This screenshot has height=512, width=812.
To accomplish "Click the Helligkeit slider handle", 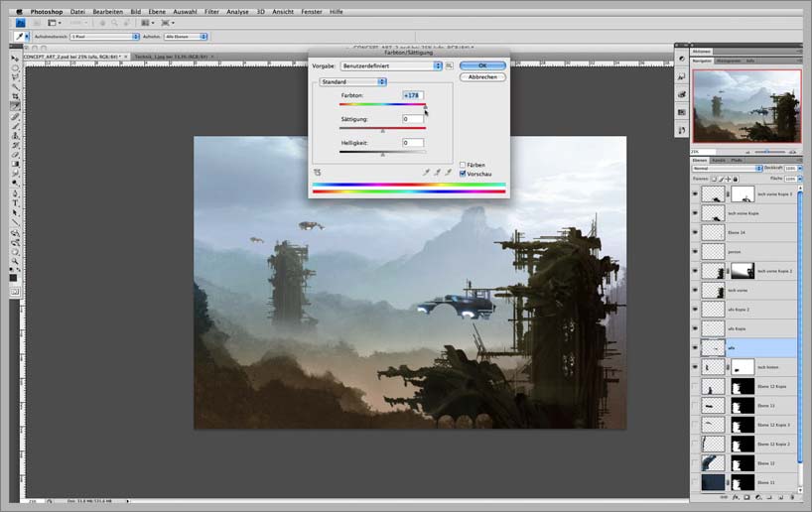I will tap(383, 154).
